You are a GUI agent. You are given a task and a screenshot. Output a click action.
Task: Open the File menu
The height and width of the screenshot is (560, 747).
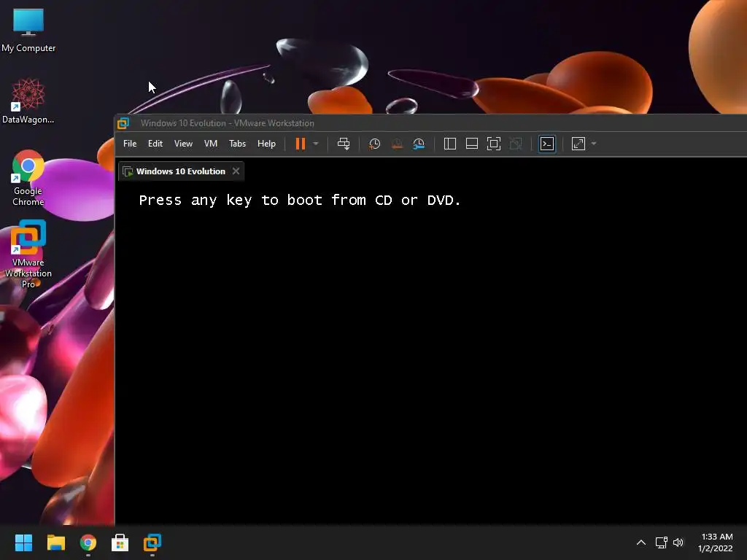pyautogui.click(x=130, y=144)
